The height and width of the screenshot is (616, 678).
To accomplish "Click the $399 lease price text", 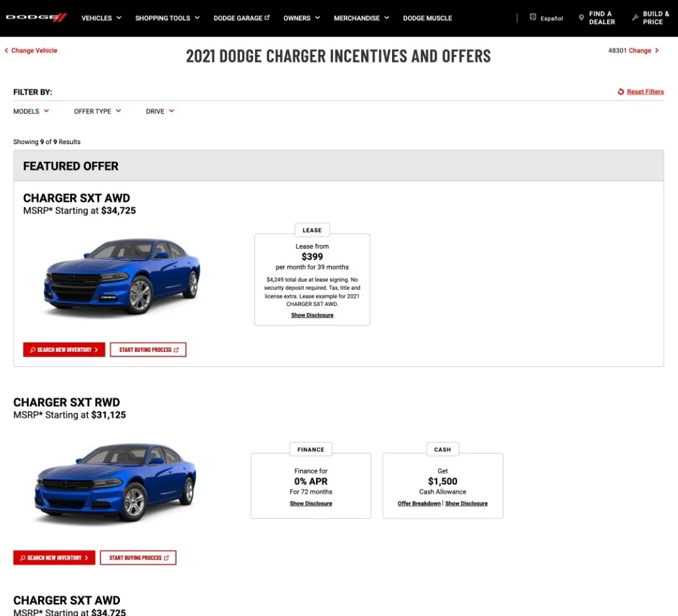I will tap(312, 257).
